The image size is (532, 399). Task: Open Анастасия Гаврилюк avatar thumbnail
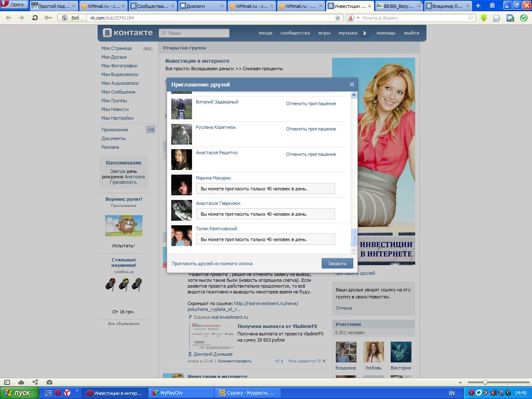182,210
